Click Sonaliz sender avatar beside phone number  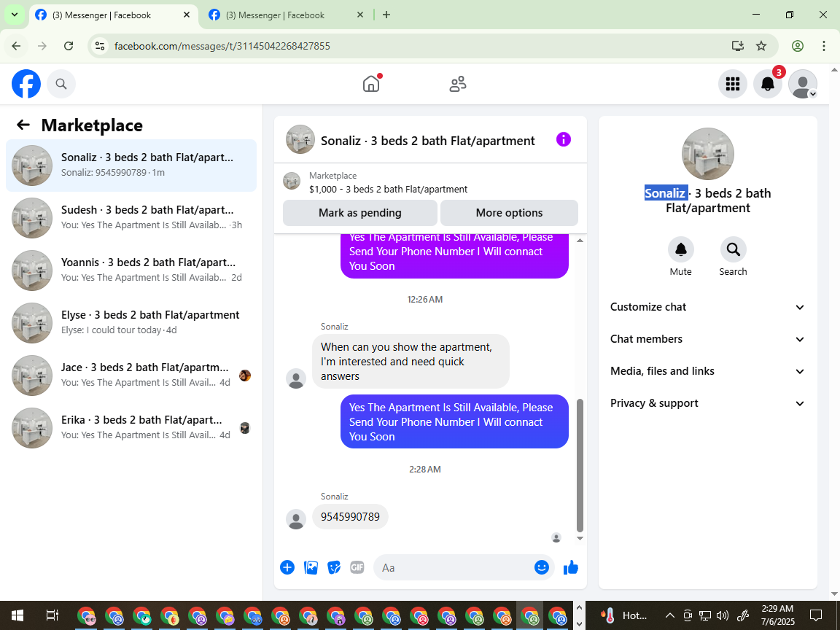[x=296, y=519]
